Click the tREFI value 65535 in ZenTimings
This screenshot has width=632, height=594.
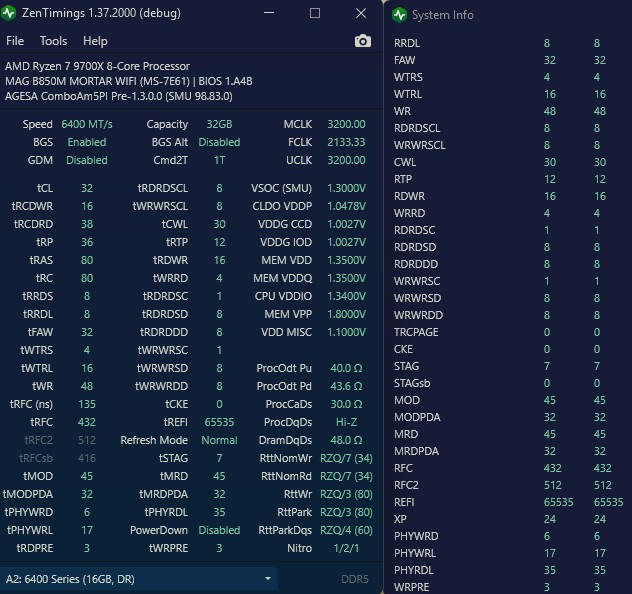click(x=219, y=422)
